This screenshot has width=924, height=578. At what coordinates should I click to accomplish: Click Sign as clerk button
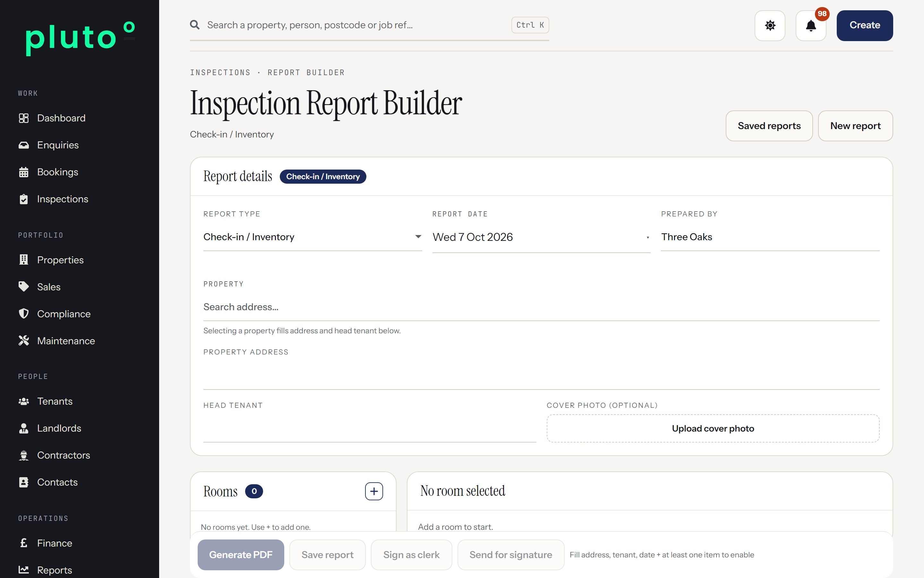pos(411,555)
